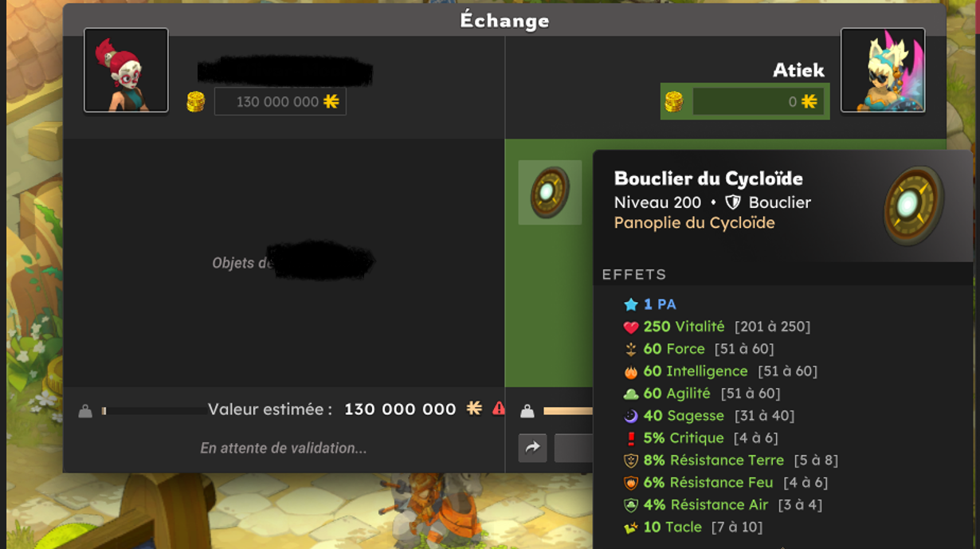980x549 pixels.
Task: Click the large shield image in tooltip
Action: (x=914, y=206)
